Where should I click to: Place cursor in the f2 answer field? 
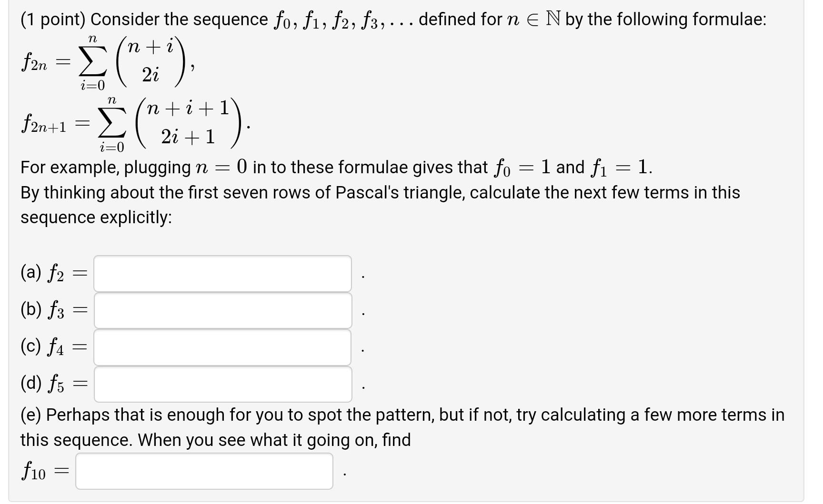click(x=222, y=274)
